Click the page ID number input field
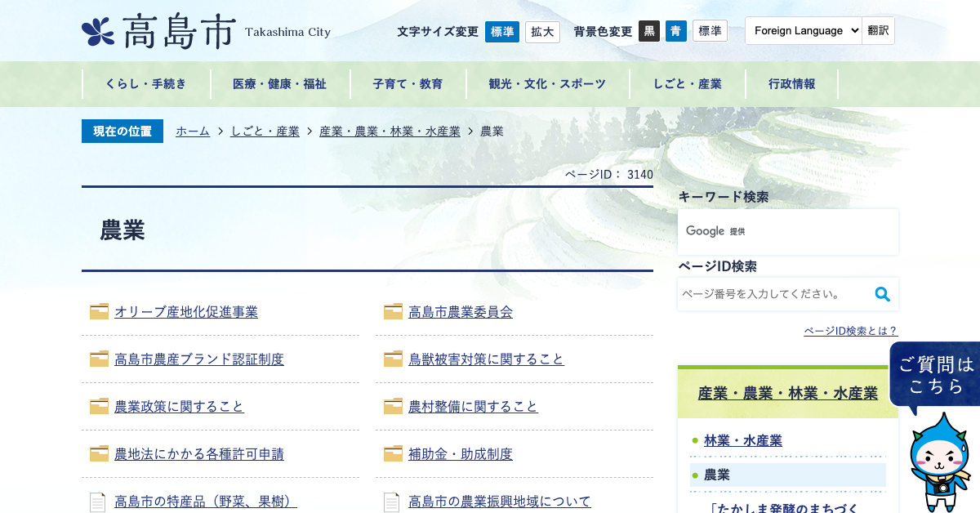Viewport: 980px width, 513px height. (x=773, y=294)
